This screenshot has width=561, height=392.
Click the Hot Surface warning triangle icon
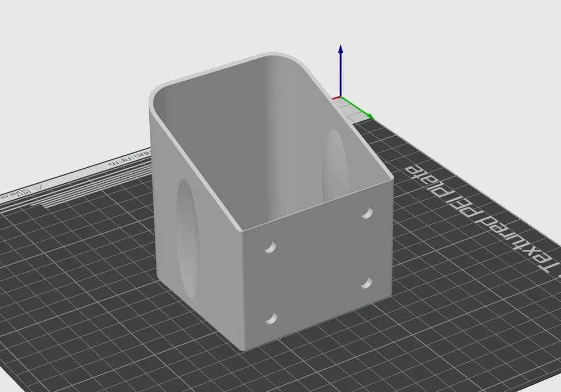click(x=36, y=187)
